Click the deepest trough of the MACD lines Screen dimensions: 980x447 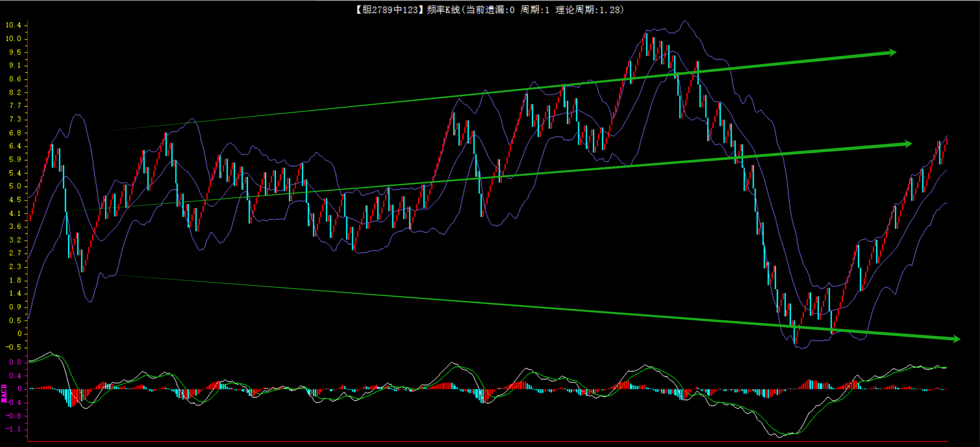pyautogui.click(x=778, y=436)
